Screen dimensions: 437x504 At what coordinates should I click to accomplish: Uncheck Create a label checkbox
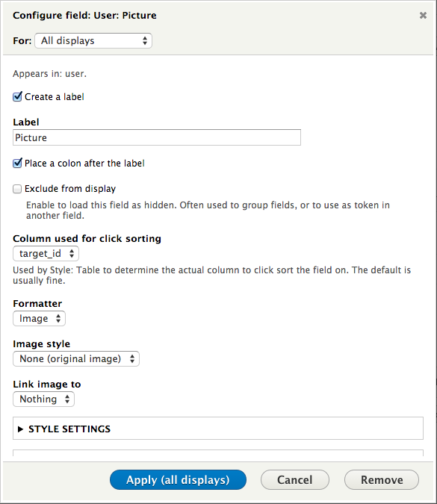tap(17, 97)
